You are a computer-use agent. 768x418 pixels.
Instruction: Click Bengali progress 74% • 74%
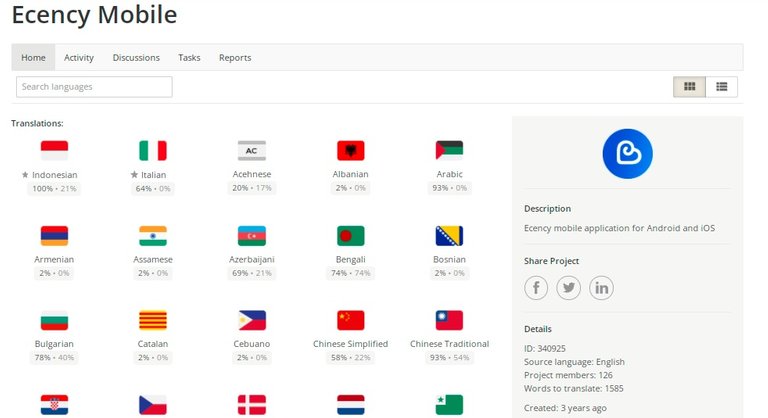[351, 273]
